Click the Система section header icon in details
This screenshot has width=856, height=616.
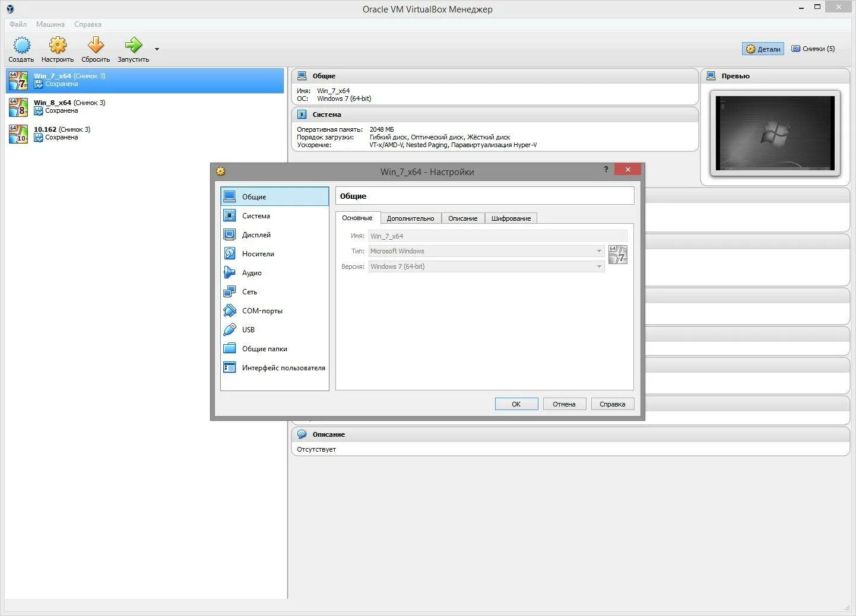coord(302,115)
